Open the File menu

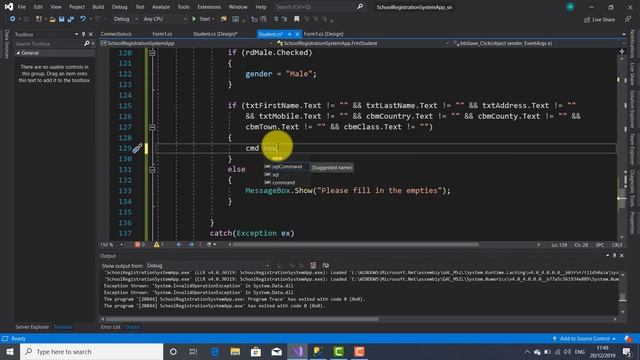pos(22,7)
